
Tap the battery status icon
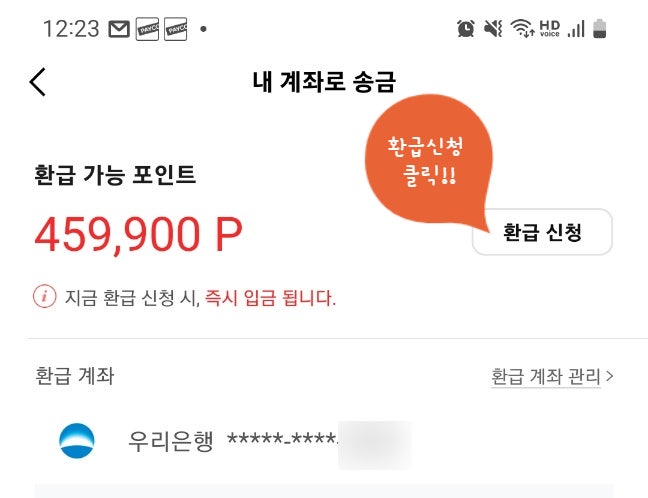(600, 29)
